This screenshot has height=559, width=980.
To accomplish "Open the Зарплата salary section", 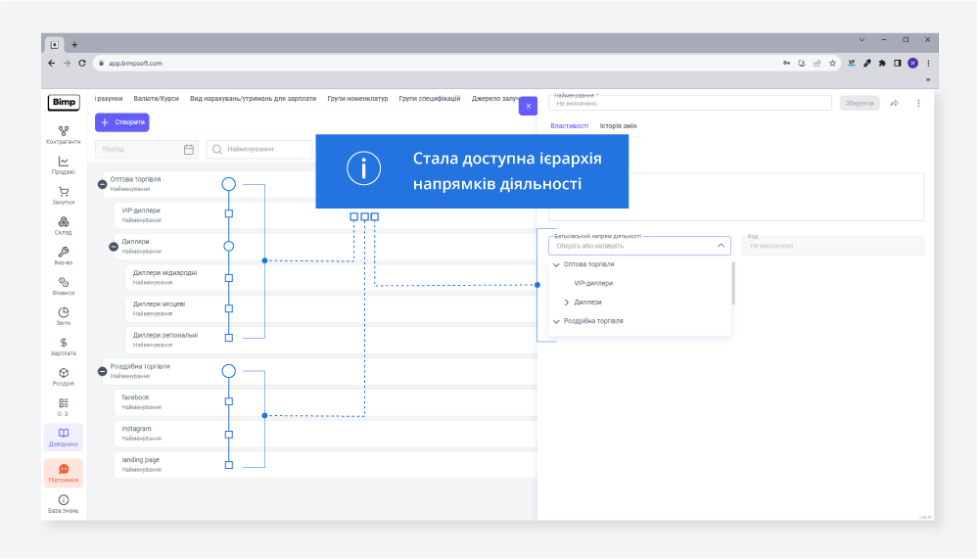I will click(x=64, y=346).
